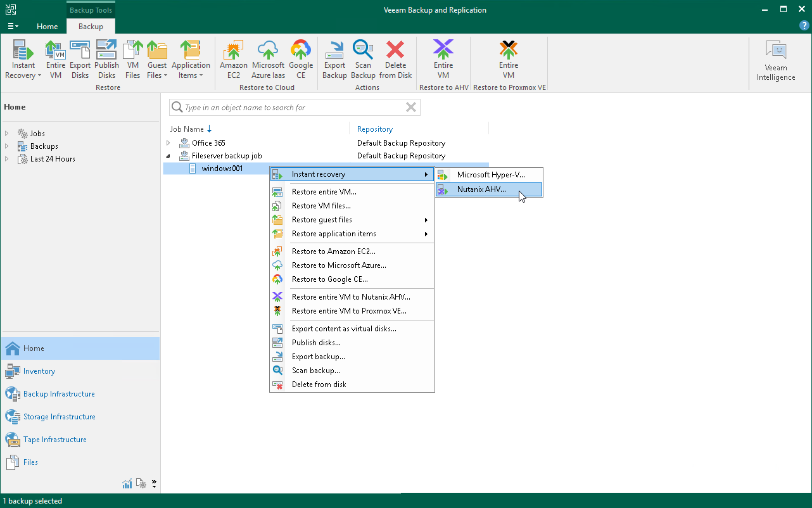Switch to the Home ribbon tab
This screenshot has width=812, height=508.
[48, 26]
